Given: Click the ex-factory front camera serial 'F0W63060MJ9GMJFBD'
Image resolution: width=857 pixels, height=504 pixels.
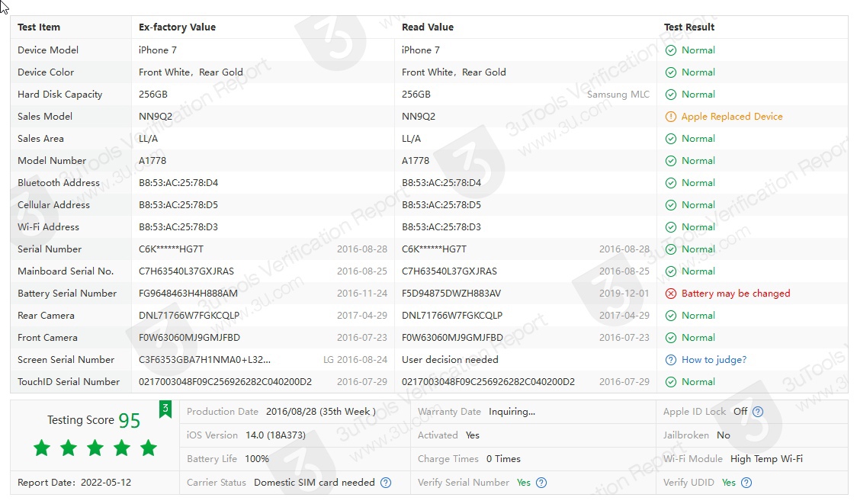Looking at the screenshot, I should 189,338.
